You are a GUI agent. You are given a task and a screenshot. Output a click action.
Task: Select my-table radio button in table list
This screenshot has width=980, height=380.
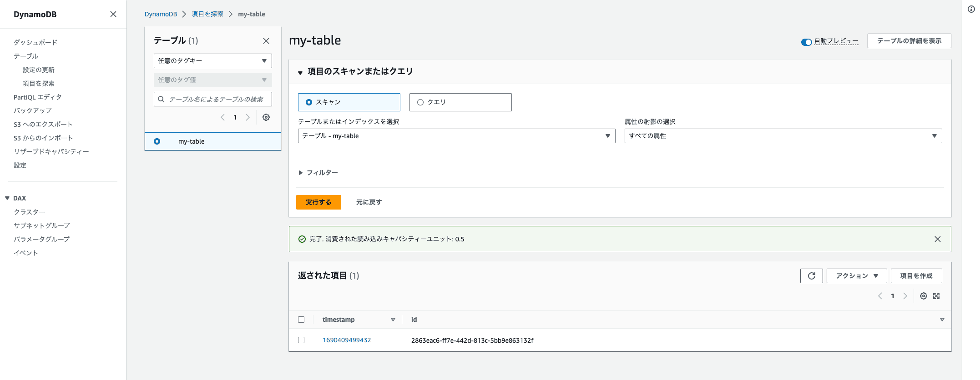click(x=157, y=141)
